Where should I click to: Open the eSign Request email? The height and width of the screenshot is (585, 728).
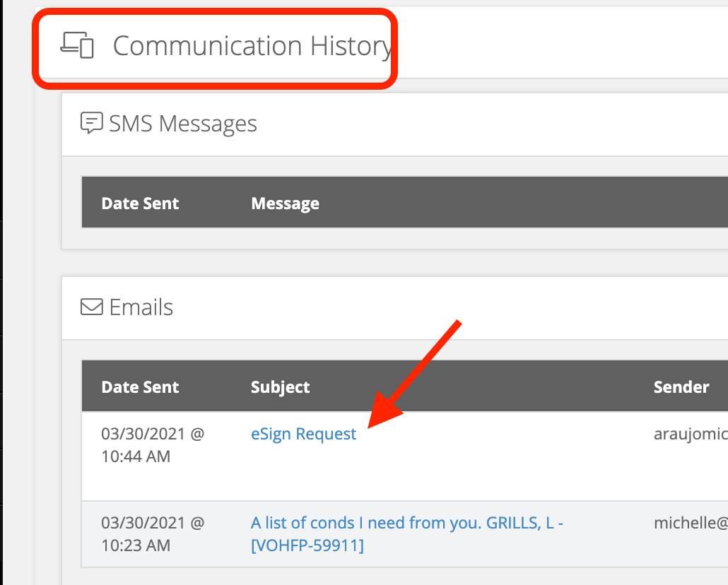[x=303, y=433]
